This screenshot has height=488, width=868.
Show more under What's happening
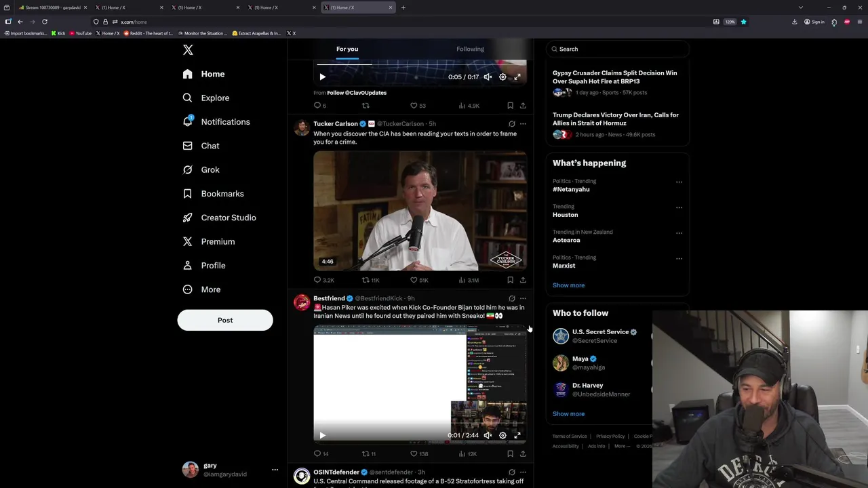[x=568, y=285]
